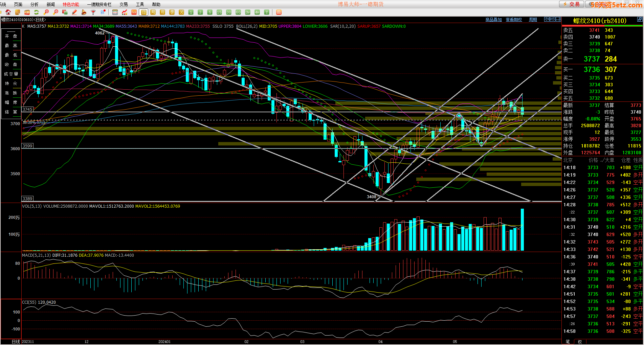Click the F10 fundamentals info icon

tap(27, 12)
